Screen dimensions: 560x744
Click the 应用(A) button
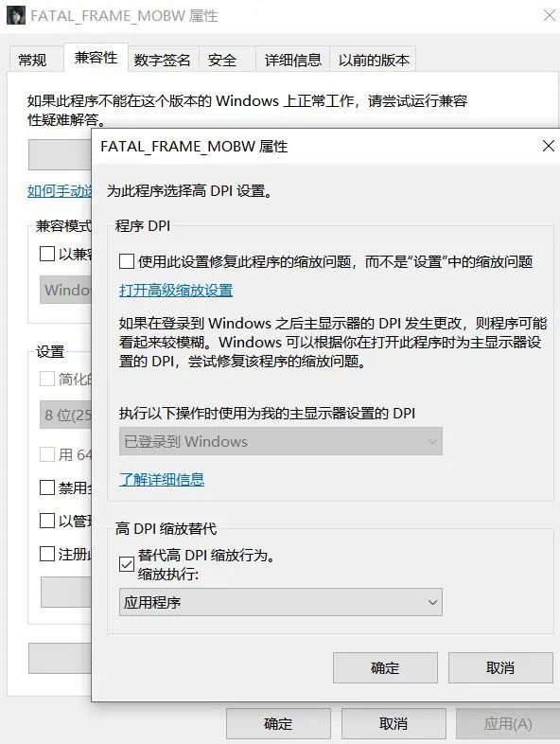(508, 723)
